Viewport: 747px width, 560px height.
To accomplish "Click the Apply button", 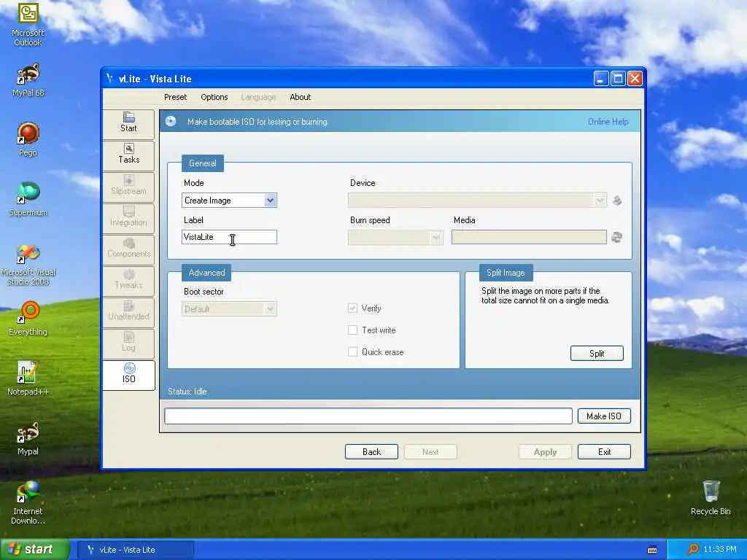I will 545,452.
